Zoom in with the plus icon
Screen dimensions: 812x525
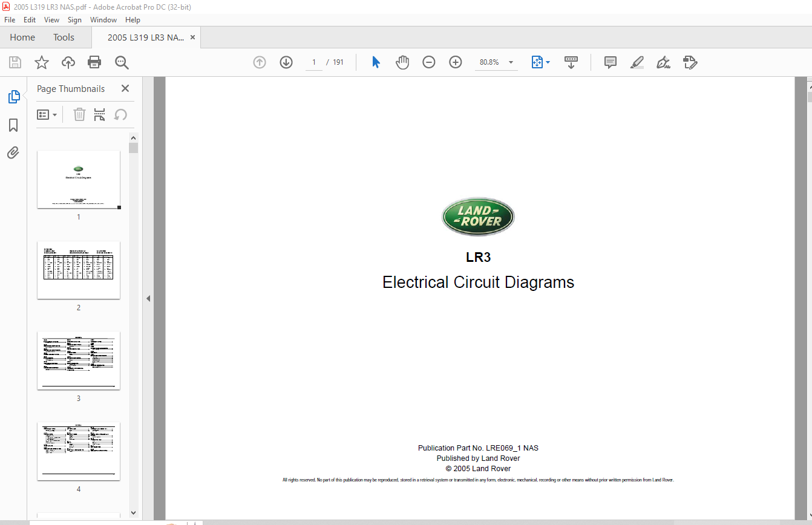(x=456, y=62)
